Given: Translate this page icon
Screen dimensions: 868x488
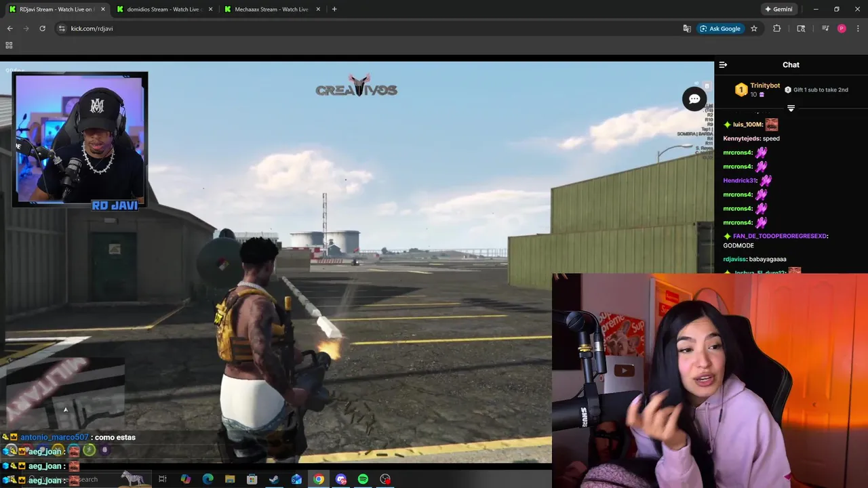Looking at the screenshot, I should click(687, 28).
